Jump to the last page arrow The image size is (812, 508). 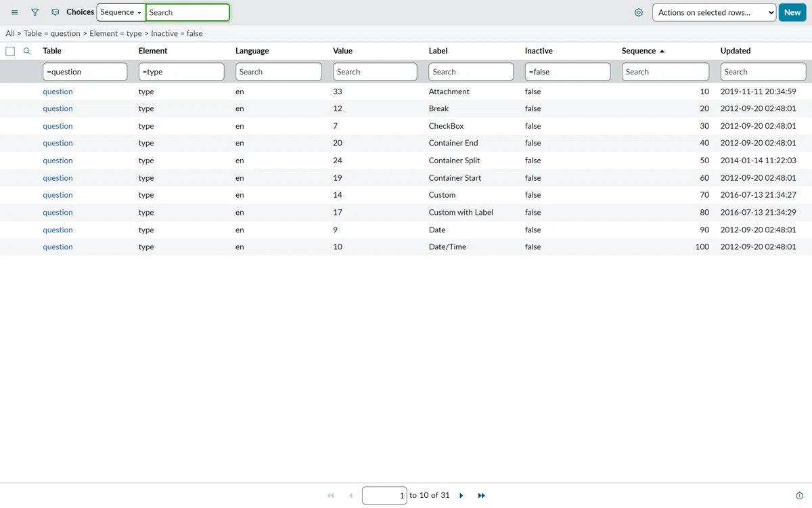[x=482, y=496]
